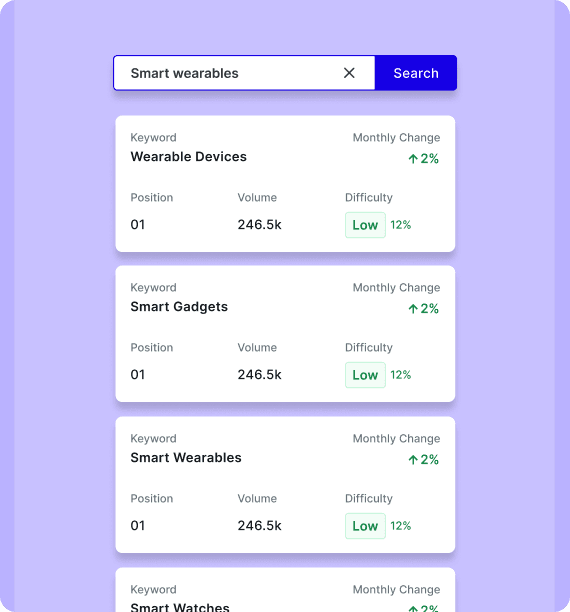Click the Low badge in Smart Gadgets card
Viewport: 570px width, 612px height.
click(x=365, y=375)
